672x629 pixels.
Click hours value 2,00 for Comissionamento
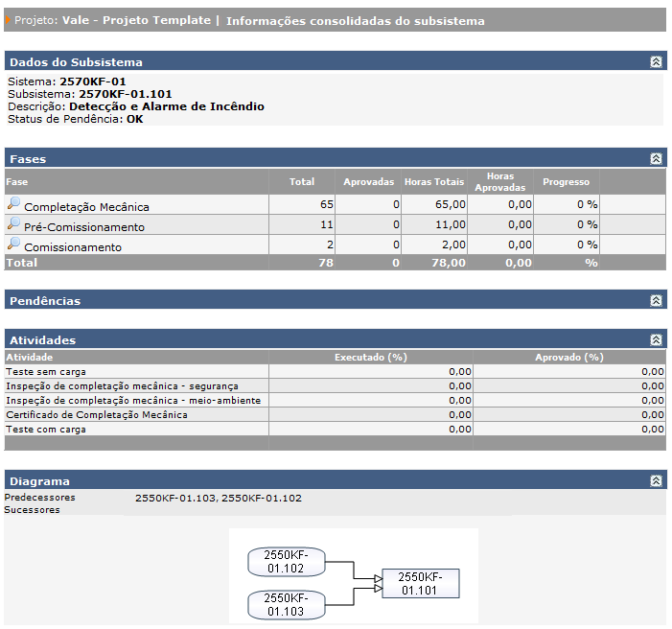coord(453,245)
